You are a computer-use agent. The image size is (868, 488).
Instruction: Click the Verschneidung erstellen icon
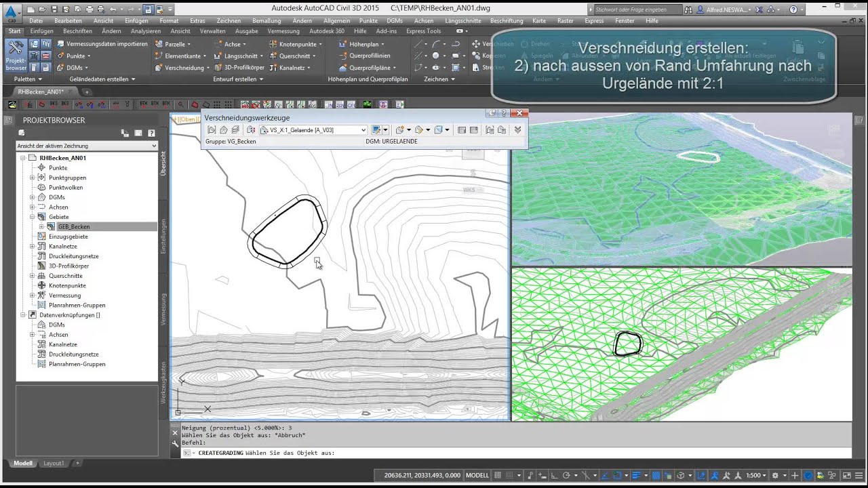(x=377, y=129)
